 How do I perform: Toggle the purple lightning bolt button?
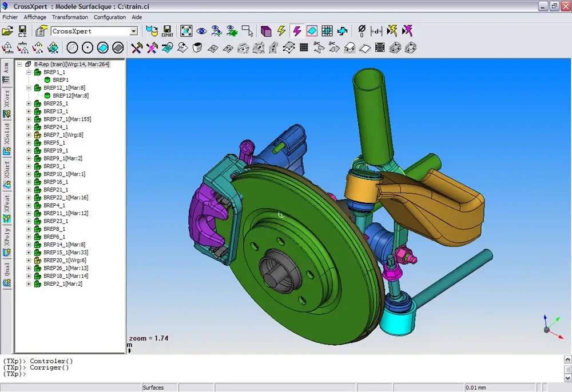click(x=297, y=31)
